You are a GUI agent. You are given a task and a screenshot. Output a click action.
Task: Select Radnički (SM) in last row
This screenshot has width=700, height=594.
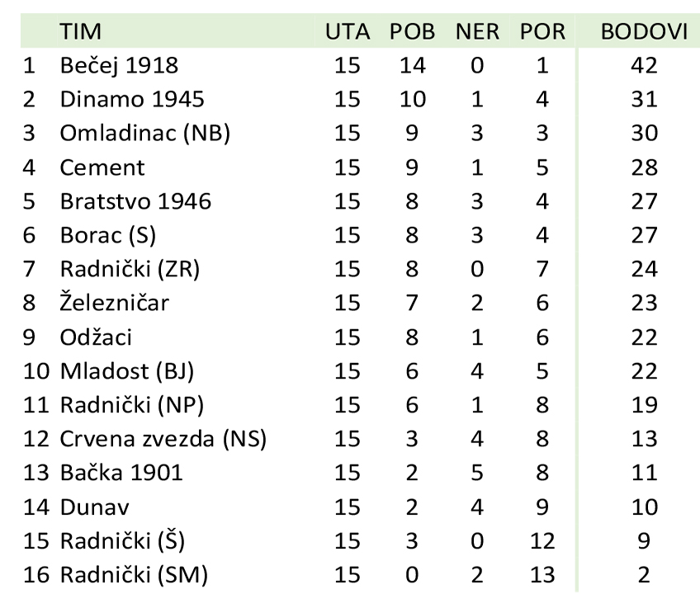pyautogui.click(x=134, y=575)
